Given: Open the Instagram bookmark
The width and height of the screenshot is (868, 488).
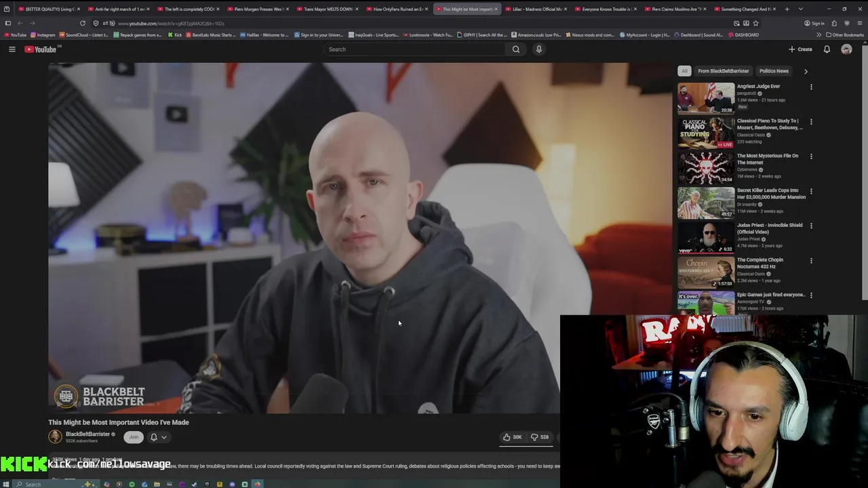Looking at the screenshot, I should [43, 35].
